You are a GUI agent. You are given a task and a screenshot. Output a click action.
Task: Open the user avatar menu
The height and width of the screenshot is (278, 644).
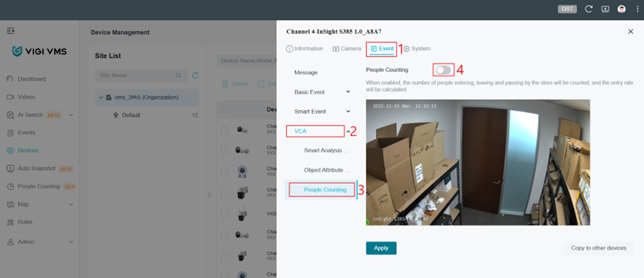tap(622, 9)
